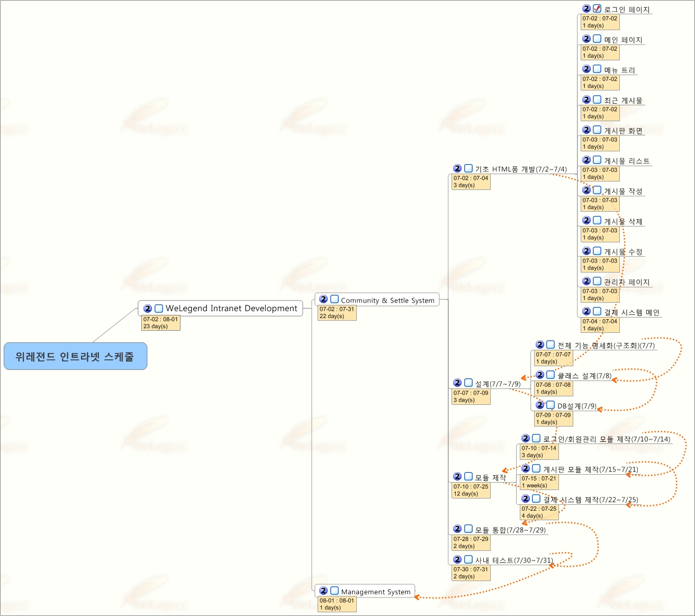Click priority icon next to Management System

(323, 591)
